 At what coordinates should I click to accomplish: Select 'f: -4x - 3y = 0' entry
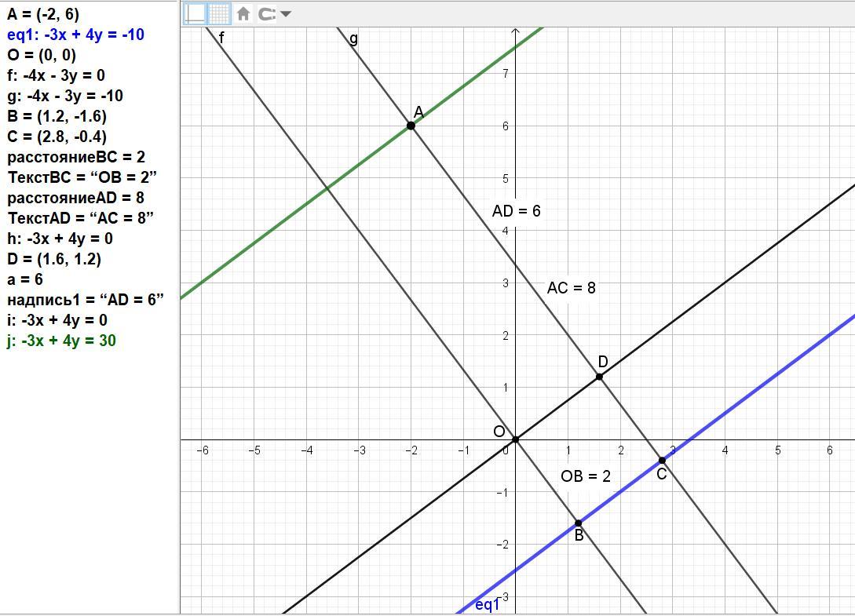point(57,75)
